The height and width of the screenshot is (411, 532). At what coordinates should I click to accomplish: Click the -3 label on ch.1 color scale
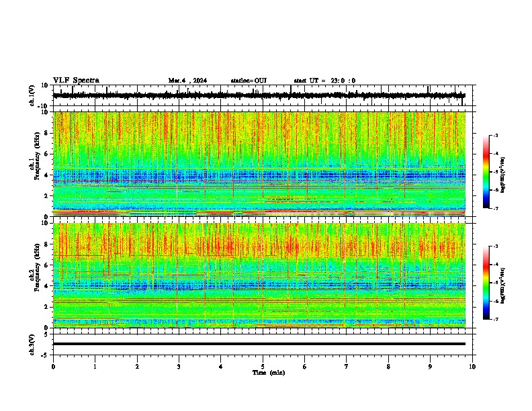click(495, 135)
